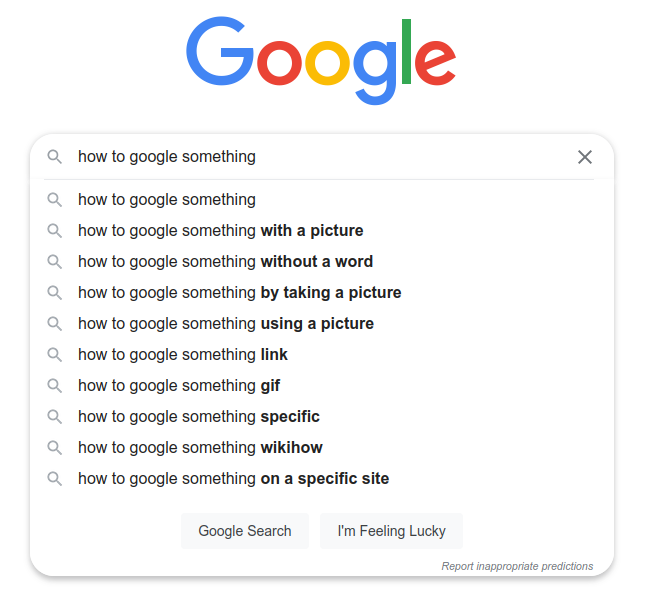Click the Google logo
Screen dimensions: 645x599
tap(321, 60)
